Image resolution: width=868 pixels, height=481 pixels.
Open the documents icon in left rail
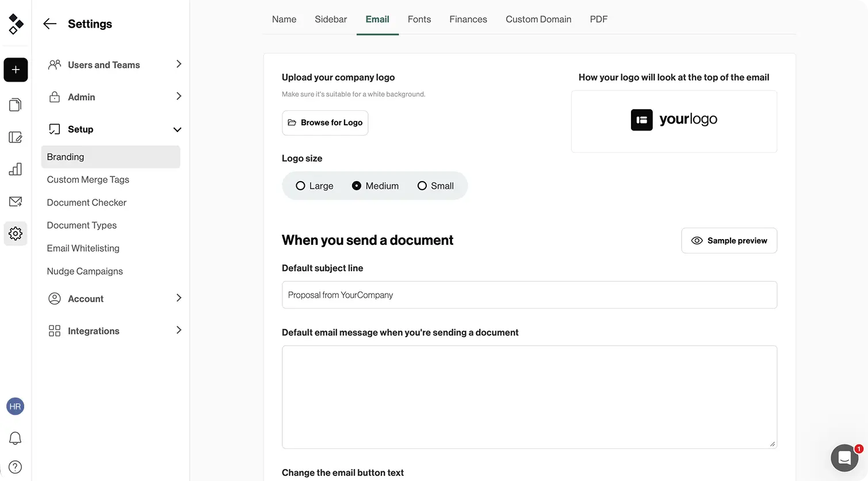[16, 105]
